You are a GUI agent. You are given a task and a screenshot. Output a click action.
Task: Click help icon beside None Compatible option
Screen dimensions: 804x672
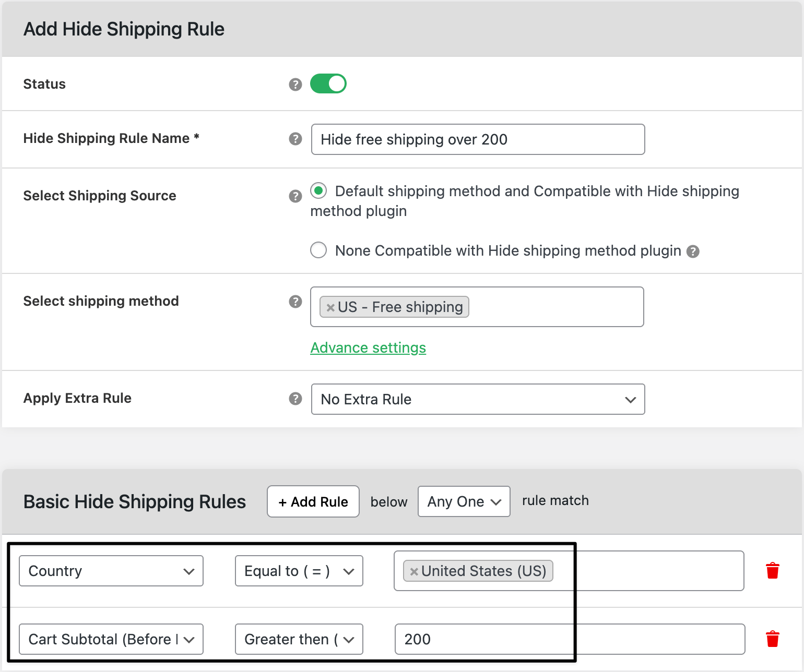click(693, 251)
